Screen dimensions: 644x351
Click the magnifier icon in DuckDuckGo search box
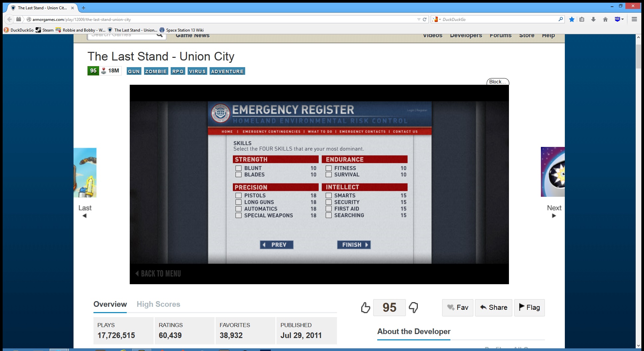tap(561, 19)
